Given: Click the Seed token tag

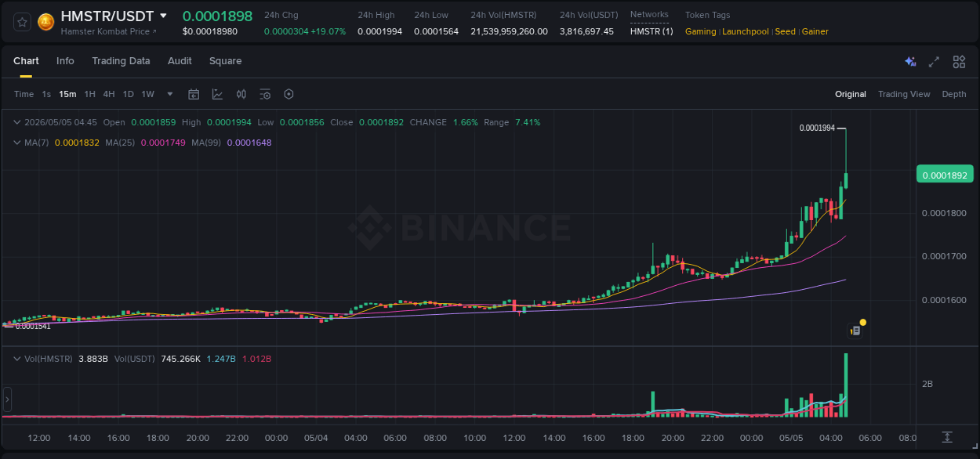Looking at the screenshot, I should click(785, 31).
